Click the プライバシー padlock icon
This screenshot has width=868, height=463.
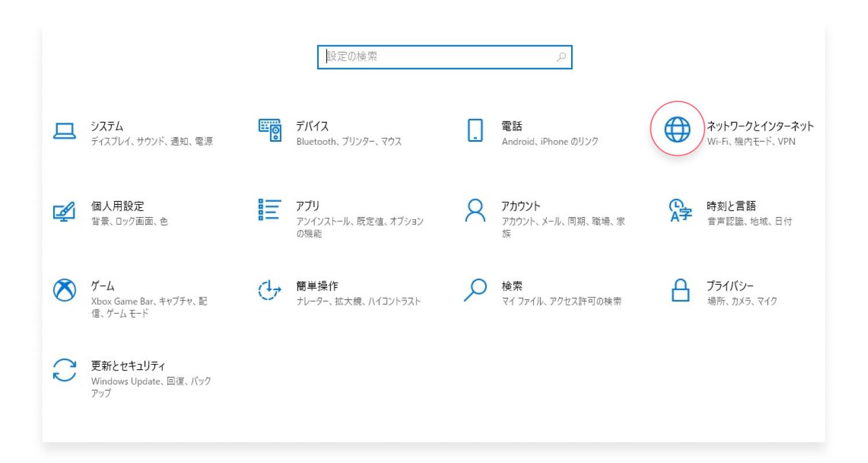coord(681,290)
